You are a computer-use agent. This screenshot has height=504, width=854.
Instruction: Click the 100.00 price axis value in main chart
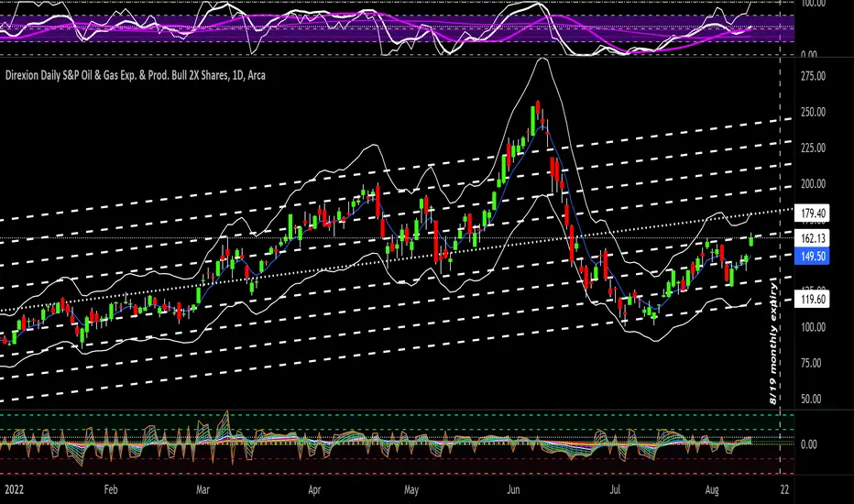(813, 327)
